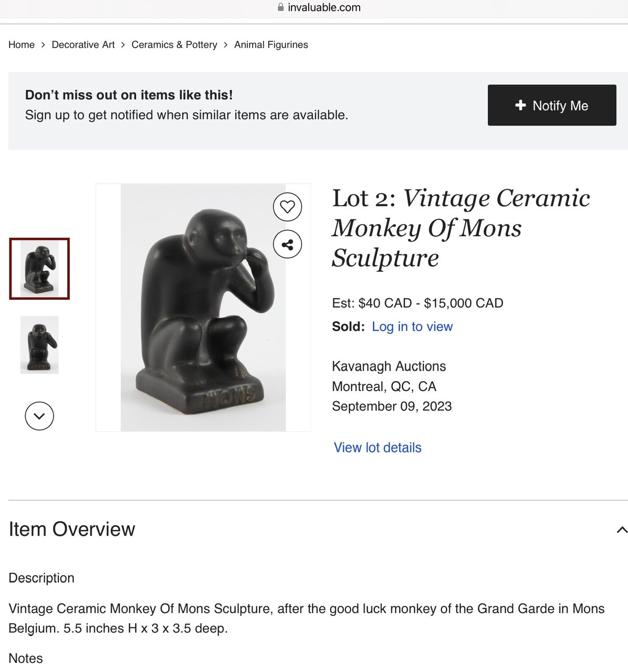This screenshot has width=628, height=672.
Task: Open View lot details link
Action: click(x=378, y=448)
